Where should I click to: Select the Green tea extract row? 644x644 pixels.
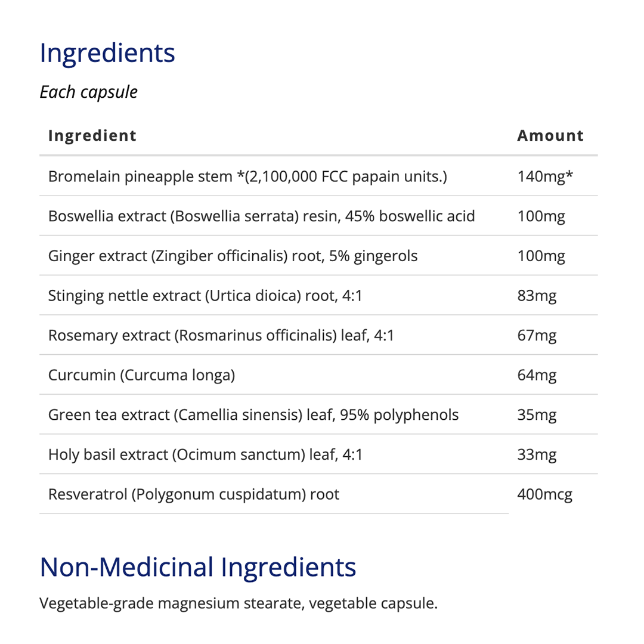click(x=253, y=415)
